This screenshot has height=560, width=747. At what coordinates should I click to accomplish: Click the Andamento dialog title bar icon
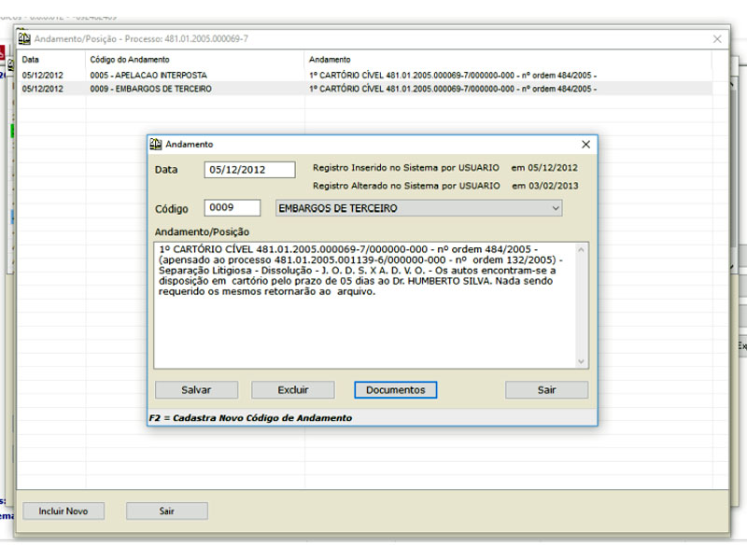[157, 144]
